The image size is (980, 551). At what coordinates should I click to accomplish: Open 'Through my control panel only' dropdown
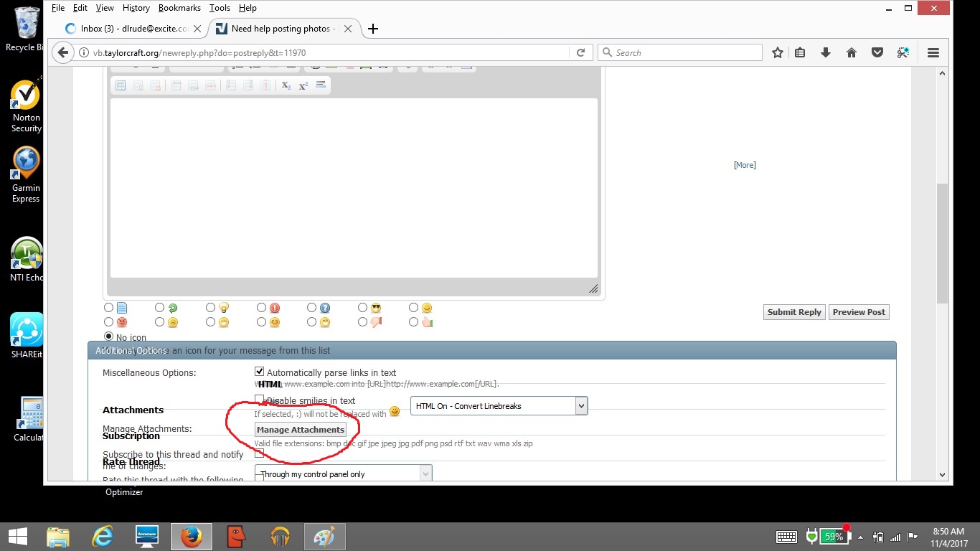(x=344, y=474)
